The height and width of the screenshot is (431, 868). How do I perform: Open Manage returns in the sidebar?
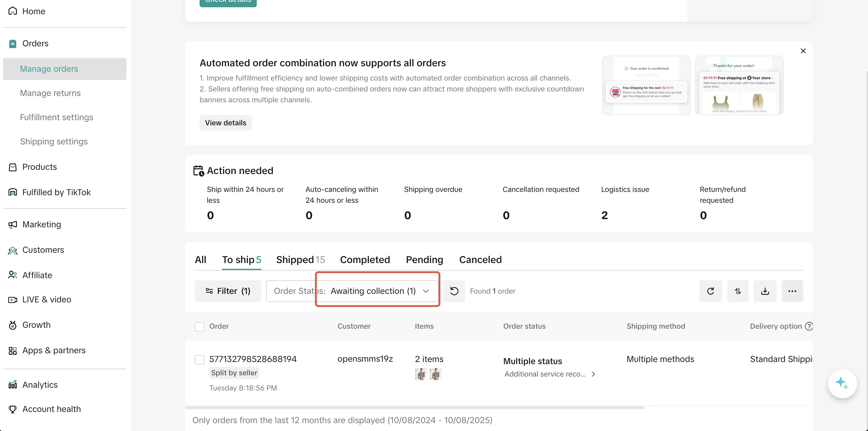(50, 93)
